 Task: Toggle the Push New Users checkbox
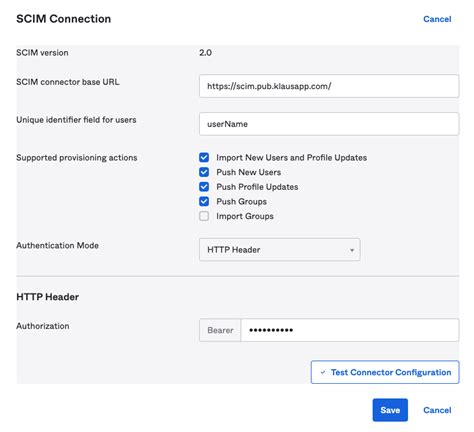[x=204, y=172]
